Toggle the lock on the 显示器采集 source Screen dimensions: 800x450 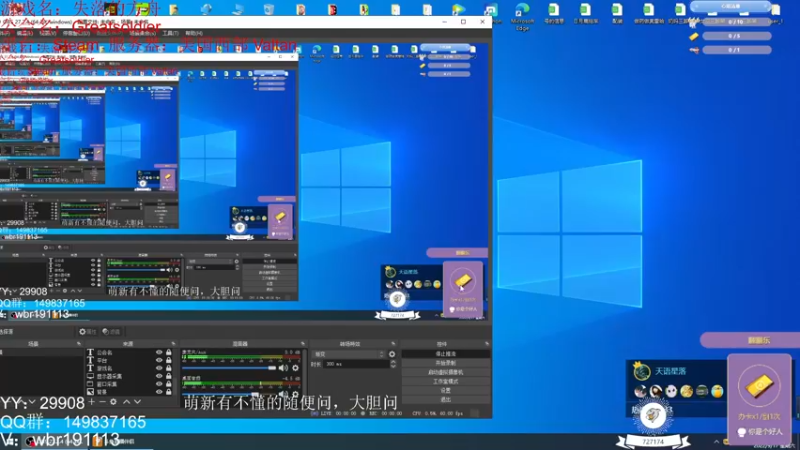coord(168,376)
